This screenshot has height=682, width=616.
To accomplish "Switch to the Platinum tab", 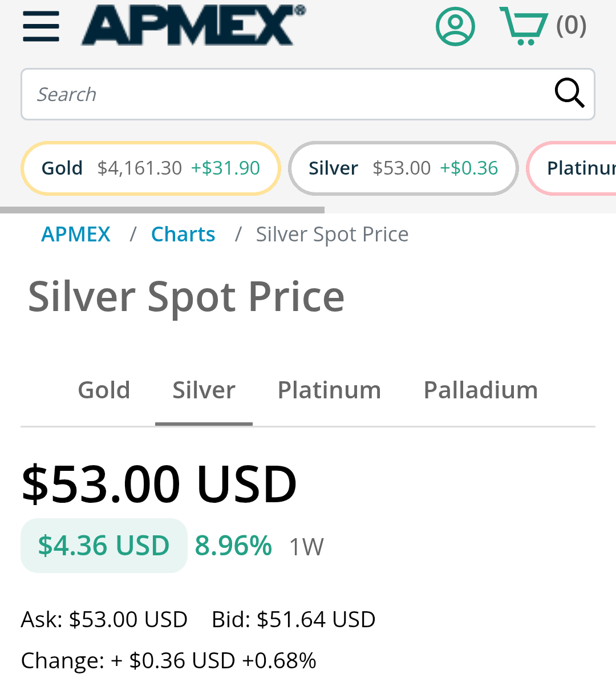I will pos(329,390).
